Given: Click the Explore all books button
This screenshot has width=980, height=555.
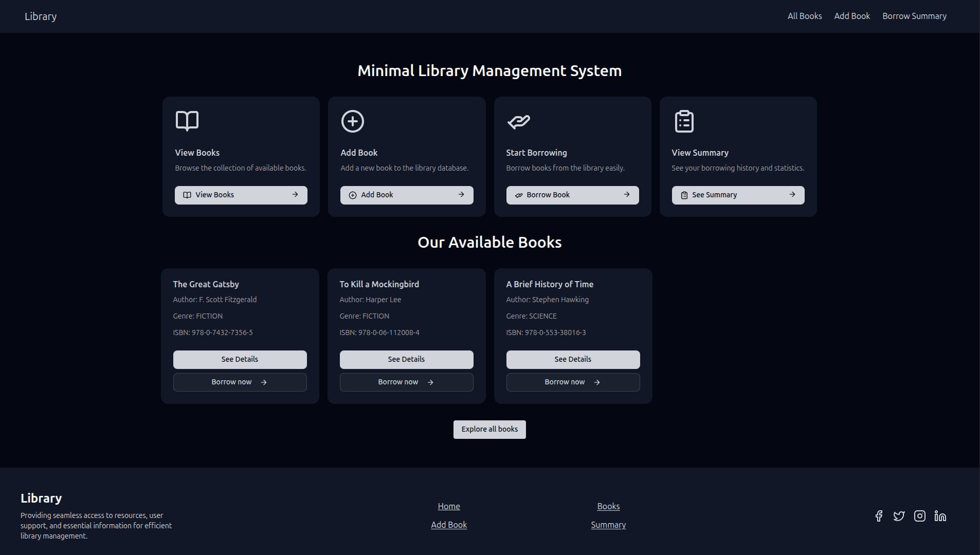Looking at the screenshot, I should pyautogui.click(x=489, y=430).
